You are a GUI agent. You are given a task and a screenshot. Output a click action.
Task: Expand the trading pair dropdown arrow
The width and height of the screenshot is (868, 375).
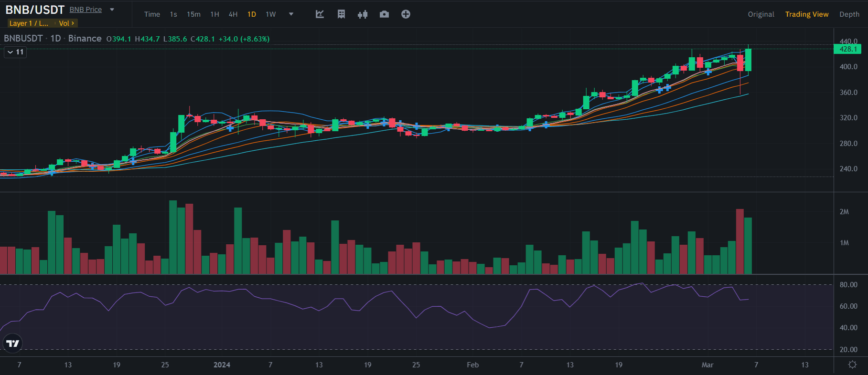click(112, 10)
